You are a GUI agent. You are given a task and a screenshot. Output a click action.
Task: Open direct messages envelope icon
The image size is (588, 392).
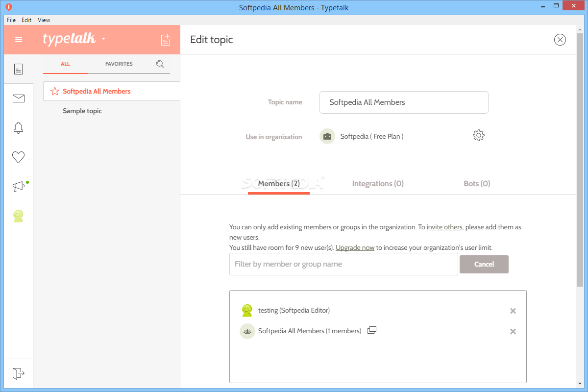tap(19, 98)
